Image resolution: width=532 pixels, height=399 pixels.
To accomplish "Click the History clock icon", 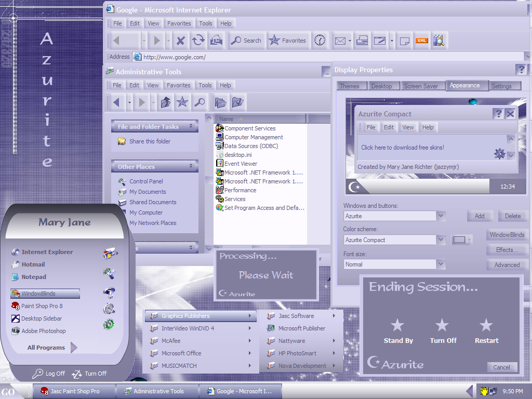I will [320, 41].
